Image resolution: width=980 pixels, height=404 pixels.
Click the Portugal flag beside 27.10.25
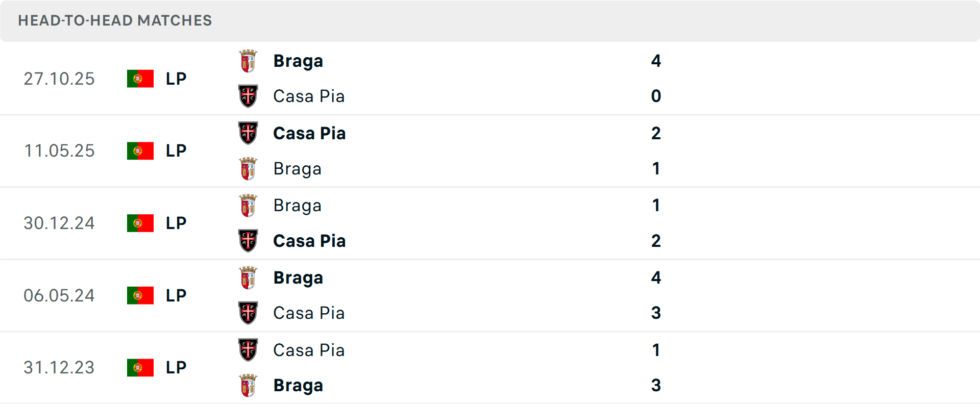[x=140, y=78]
